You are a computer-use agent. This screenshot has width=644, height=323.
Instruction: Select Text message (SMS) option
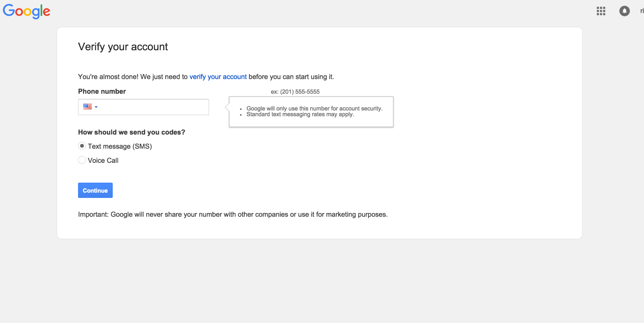coord(82,146)
